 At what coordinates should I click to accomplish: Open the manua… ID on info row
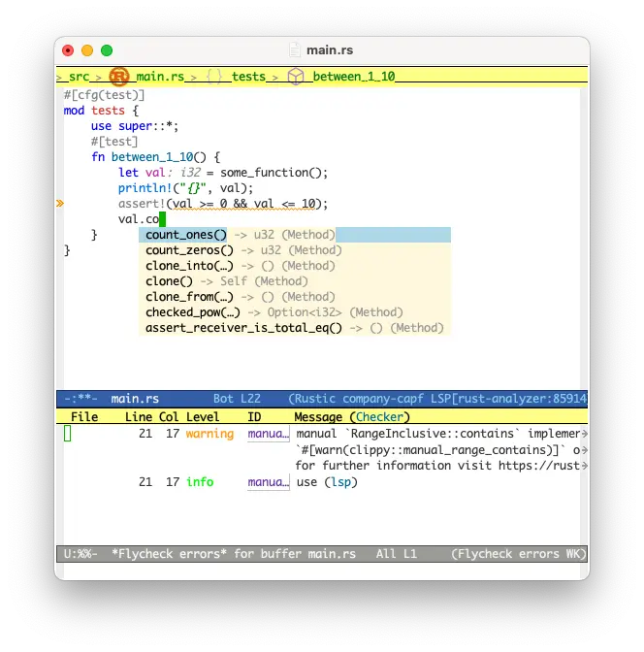tap(268, 482)
